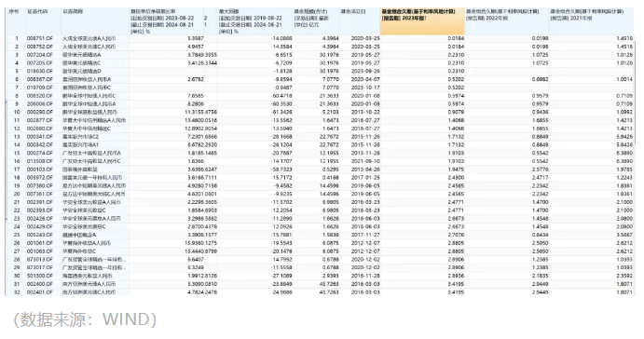This screenshot has width=644, height=339.
Task: Select fund code 007360.OF in row 19
Action: tap(40, 186)
